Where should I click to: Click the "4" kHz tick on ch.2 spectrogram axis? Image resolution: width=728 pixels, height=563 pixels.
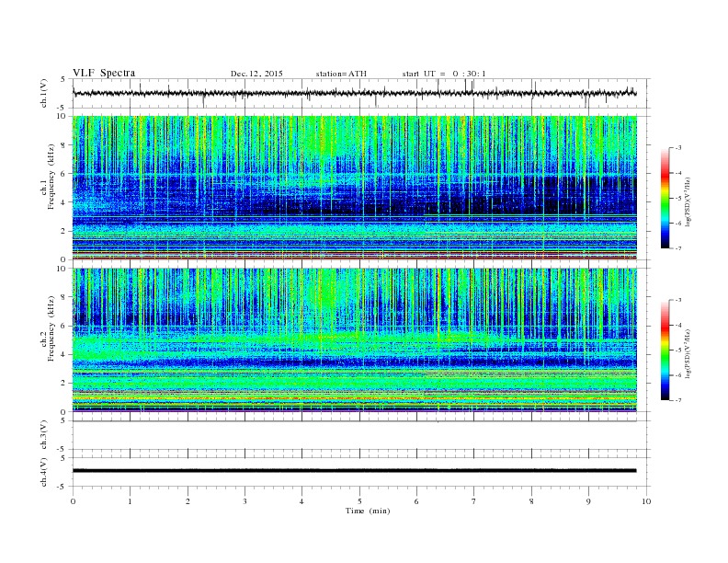click(x=63, y=354)
